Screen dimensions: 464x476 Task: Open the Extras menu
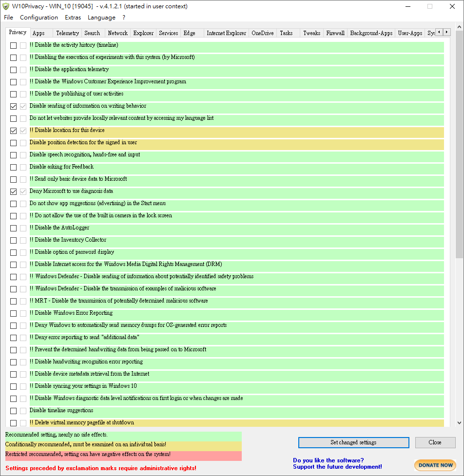click(72, 17)
